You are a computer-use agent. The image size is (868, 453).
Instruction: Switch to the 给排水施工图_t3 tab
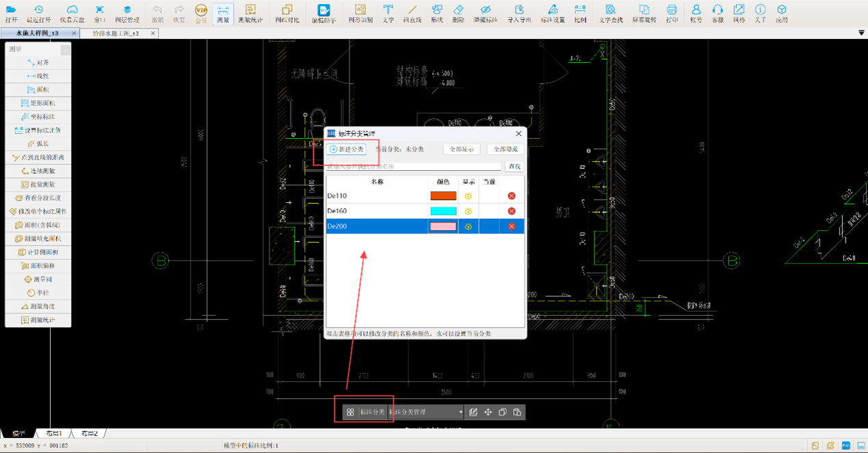click(x=115, y=33)
